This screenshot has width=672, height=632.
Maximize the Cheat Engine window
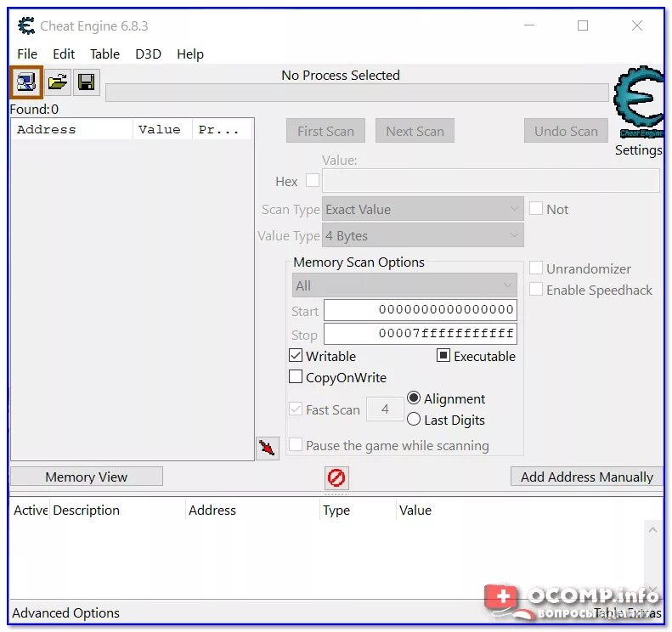[x=583, y=25]
